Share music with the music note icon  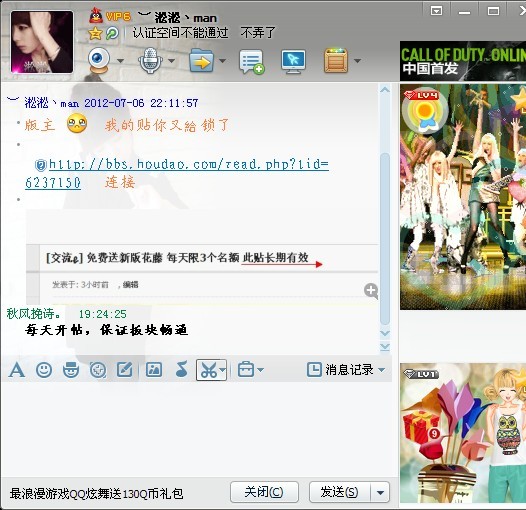coord(182,369)
